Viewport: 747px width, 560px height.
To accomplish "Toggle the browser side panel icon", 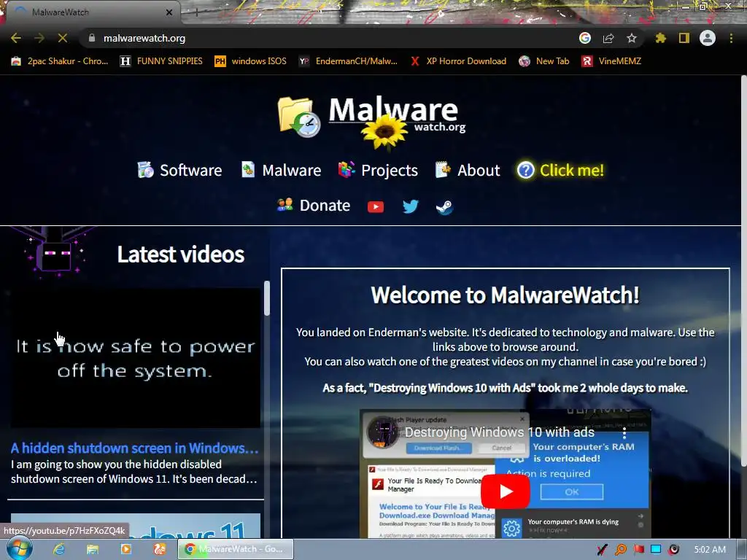I will pos(684,38).
